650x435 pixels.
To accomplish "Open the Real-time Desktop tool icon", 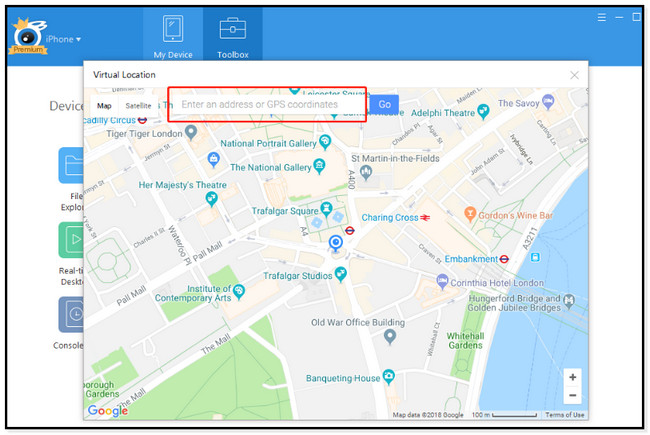I will pos(71,240).
